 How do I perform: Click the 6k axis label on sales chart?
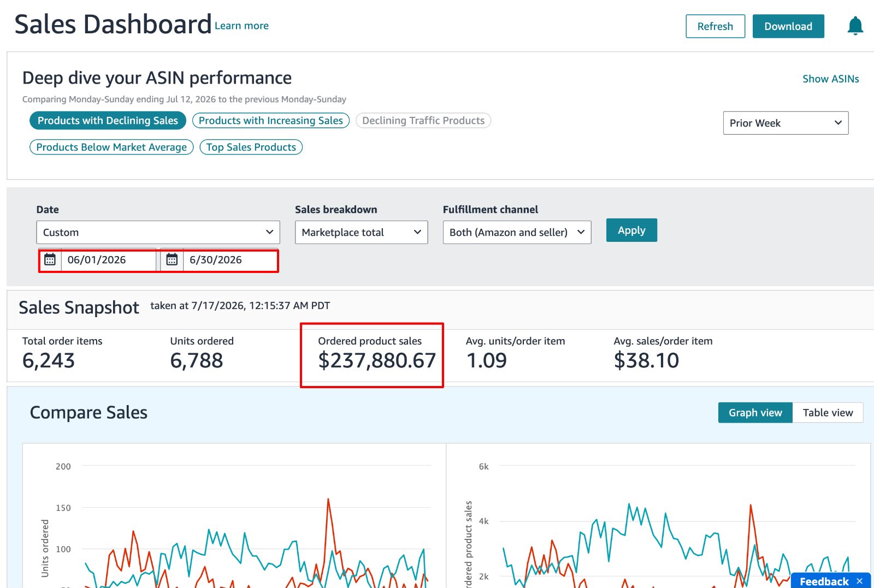tap(484, 466)
